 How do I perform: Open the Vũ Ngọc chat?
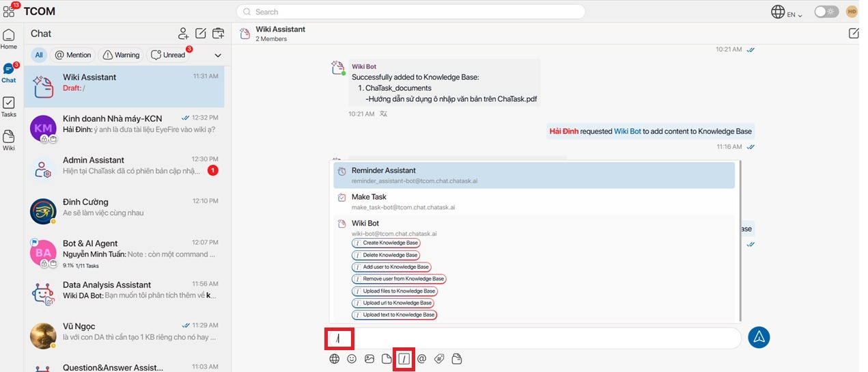124,336
